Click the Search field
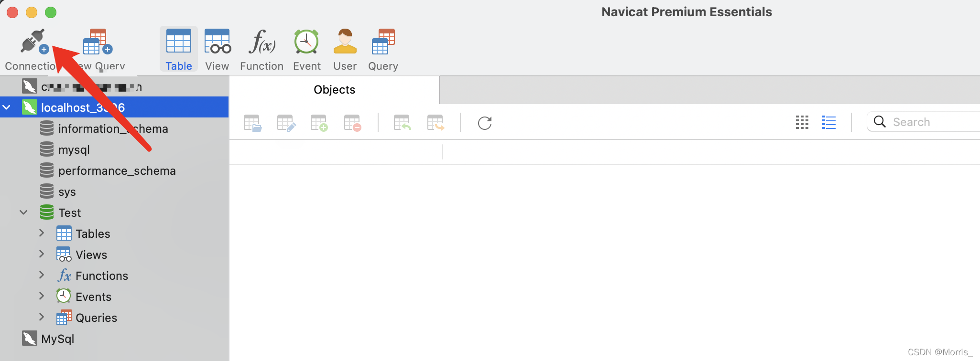Viewport: 980px width, 361px height. [x=924, y=122]
